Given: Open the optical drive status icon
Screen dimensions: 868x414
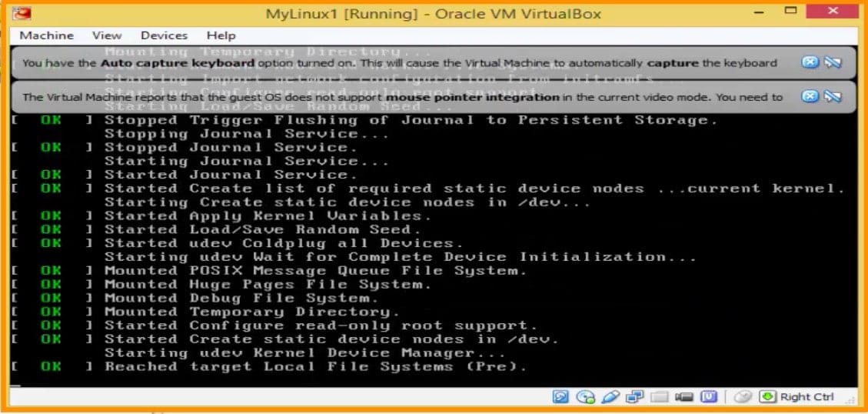Looking at the screenshot, I should 586,397.
